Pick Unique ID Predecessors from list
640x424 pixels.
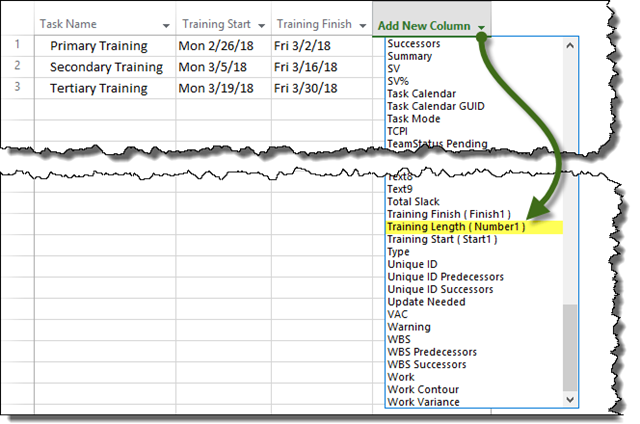coord(445,276)
